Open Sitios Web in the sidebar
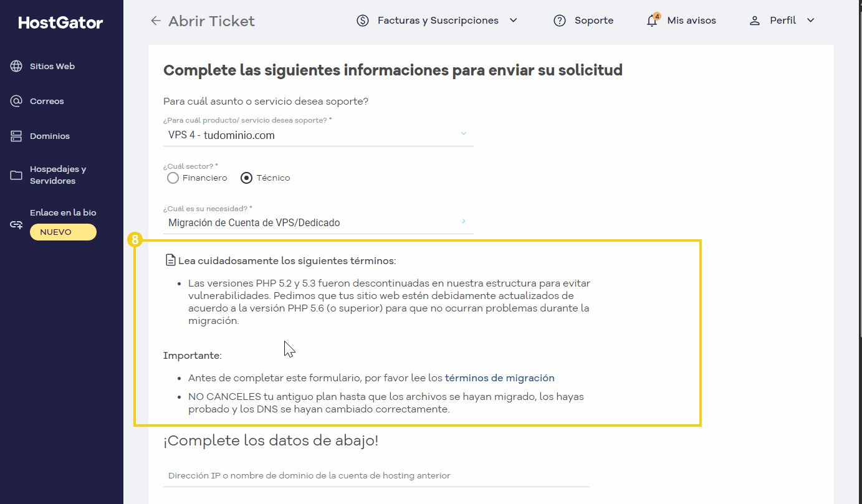The image size is (862, 504). point(52,66)
